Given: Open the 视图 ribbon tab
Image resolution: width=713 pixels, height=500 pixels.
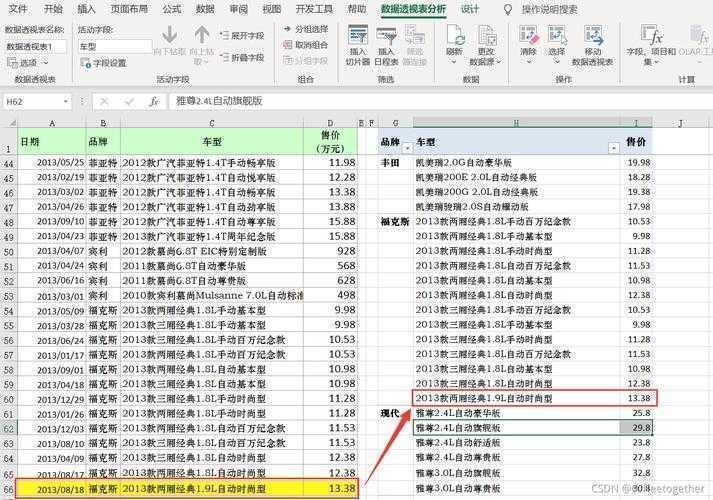Looking at the screenshot, I should coord(272,9).
